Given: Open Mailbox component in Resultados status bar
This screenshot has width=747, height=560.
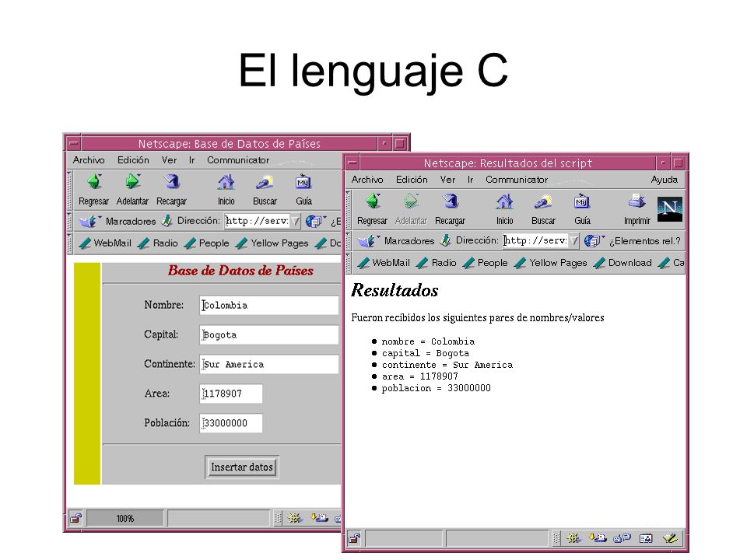Looking at the screenshot, I should (598, 538).
